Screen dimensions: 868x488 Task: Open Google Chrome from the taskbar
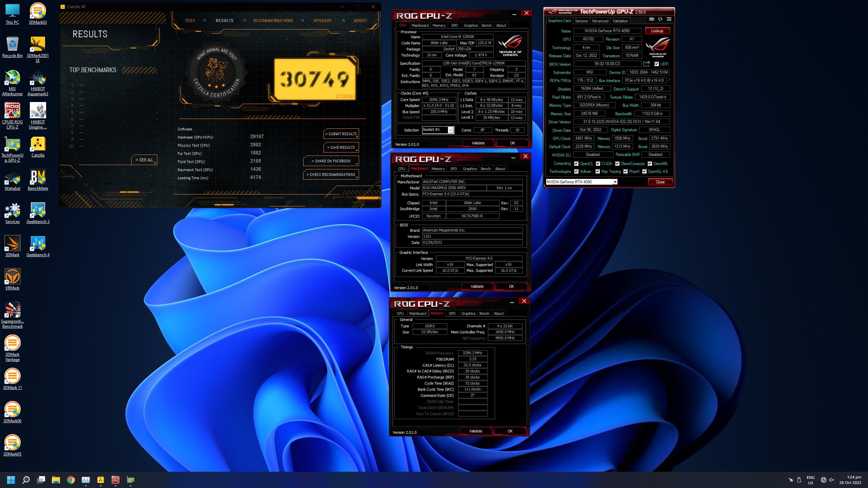[x=71, y=480]
